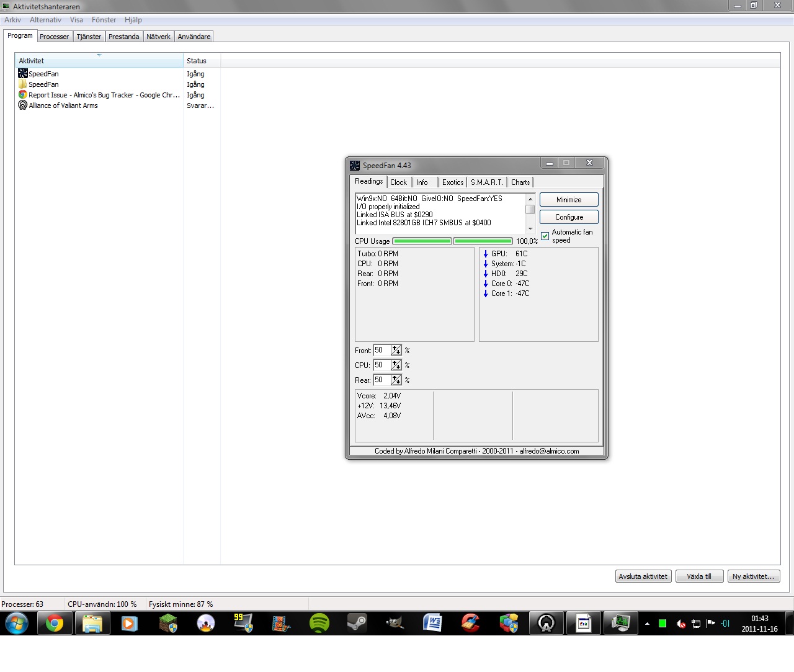Open SpeedFan Exotics tab
The image size is (794, 672).
(453, 182)
